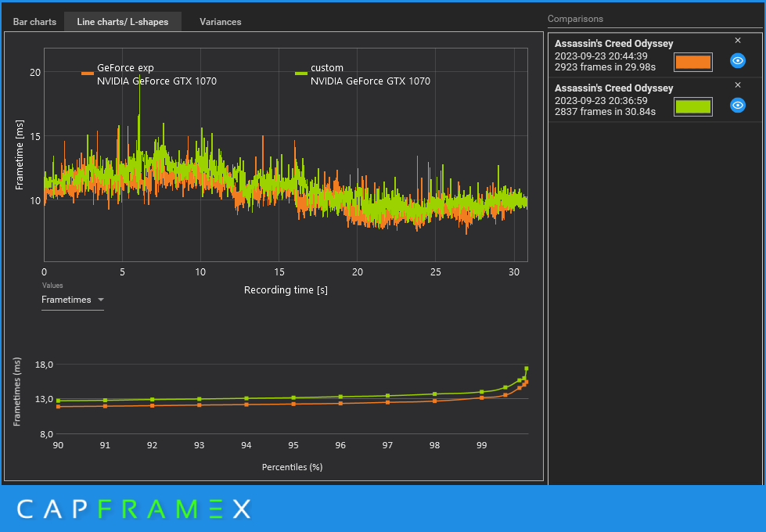Viewport: 766px width, 532px height.
Task: Remove the 20:44:39 Assassin's Creed Odyssey comparison
Action: click(x=738, y=41)
